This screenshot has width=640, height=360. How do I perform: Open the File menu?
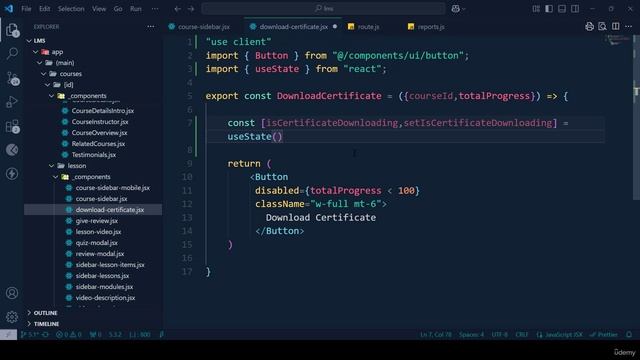26,9
